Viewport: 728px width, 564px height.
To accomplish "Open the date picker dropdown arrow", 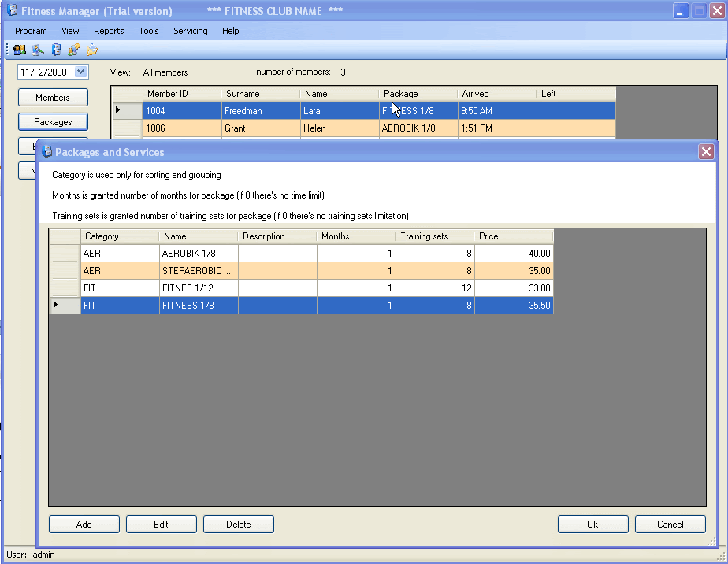I will pyautogui.click(x=81, y=72).
